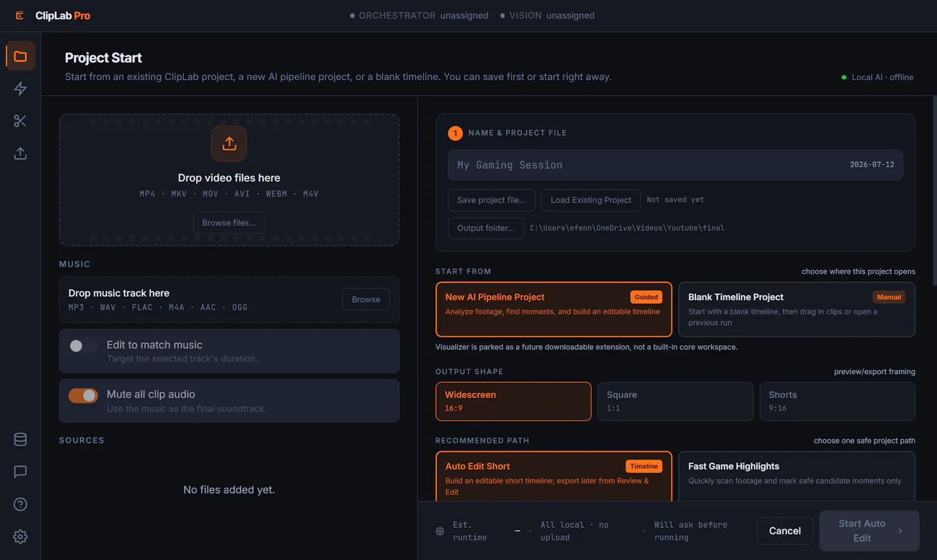Click the Visualizer is parked note

click(586, 348)
